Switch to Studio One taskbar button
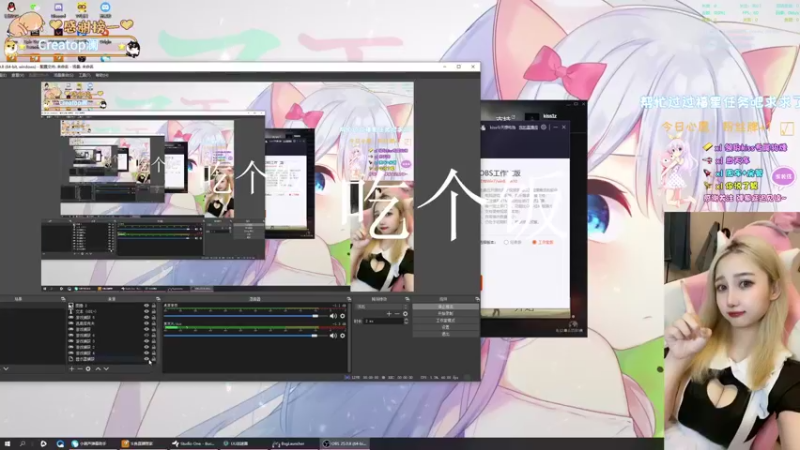 click(193, 444)
